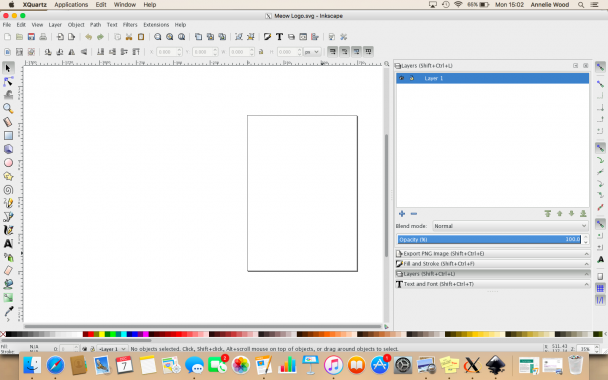Click the Undo arrow icon
The image size is (608, 380).
(x=88, y=37)
